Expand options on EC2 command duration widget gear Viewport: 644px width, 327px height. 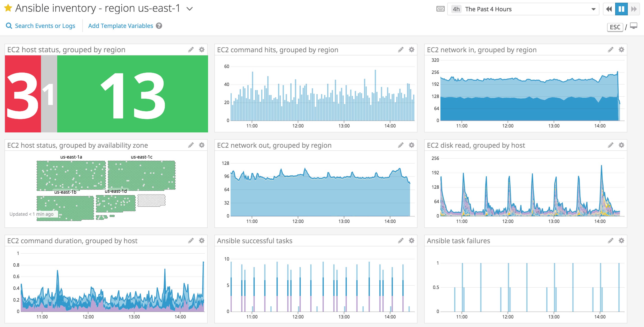(x=201, y=241)
